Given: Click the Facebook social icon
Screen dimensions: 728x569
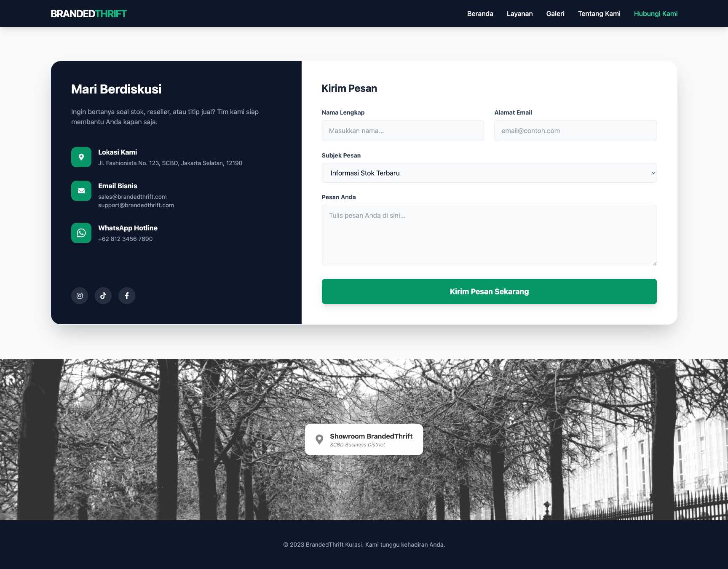Looking at the screenshot, I should point(127,296).
